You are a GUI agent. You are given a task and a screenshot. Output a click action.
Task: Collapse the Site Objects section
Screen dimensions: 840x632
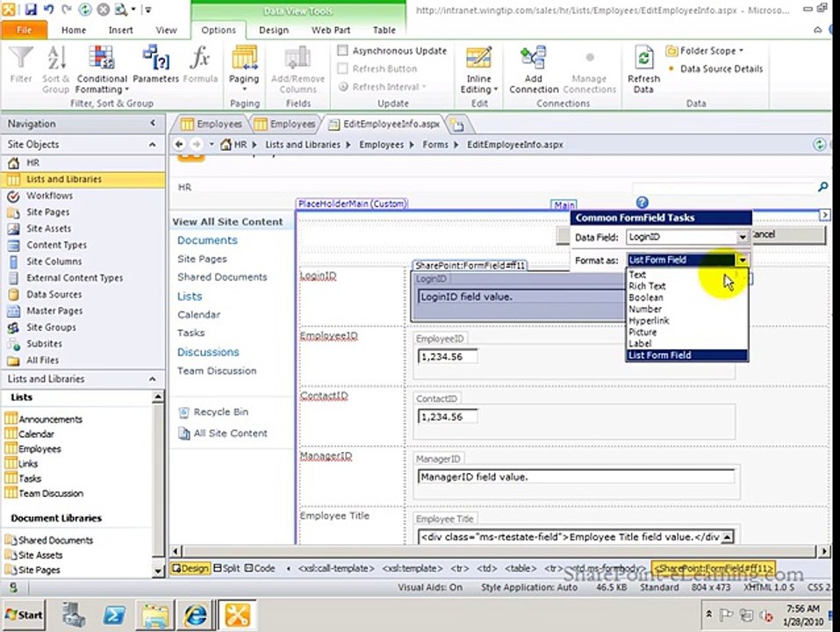coord(153,144)
